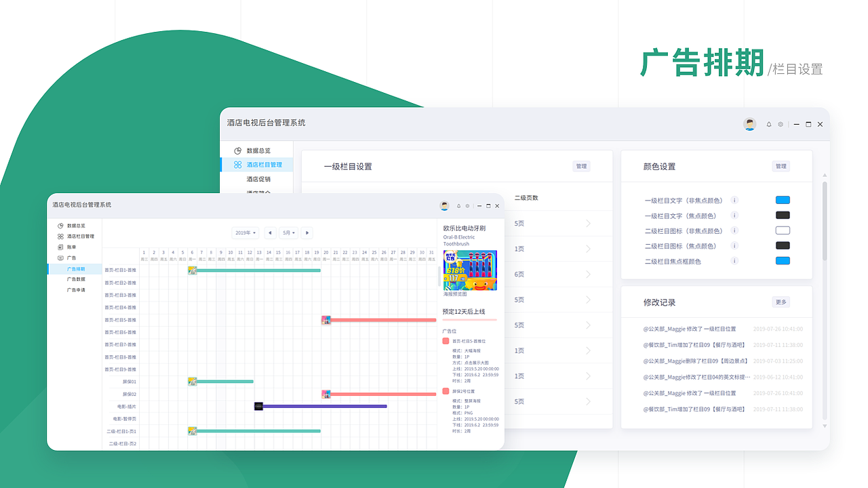The width and height of the screenshot is (868, 488).
Task: Click info icon beside 一级栏目文字（非焦点颜色）
Action: 734,201
